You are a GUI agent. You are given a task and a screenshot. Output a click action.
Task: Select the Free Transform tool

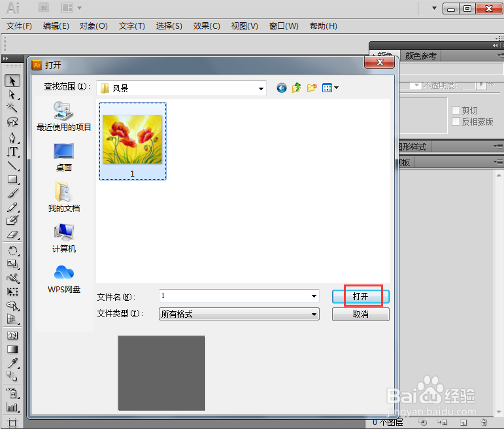point(12,292)
